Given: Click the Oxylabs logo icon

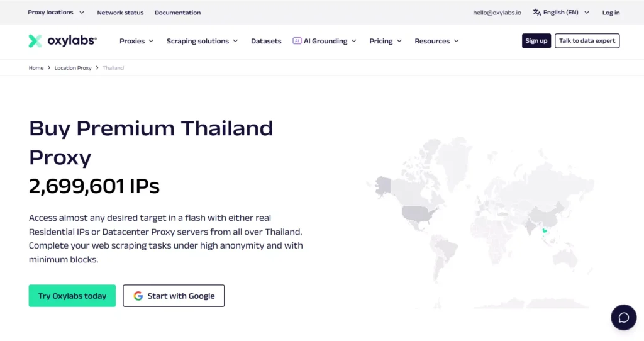Looking at the screenshot, I should 35,41.
